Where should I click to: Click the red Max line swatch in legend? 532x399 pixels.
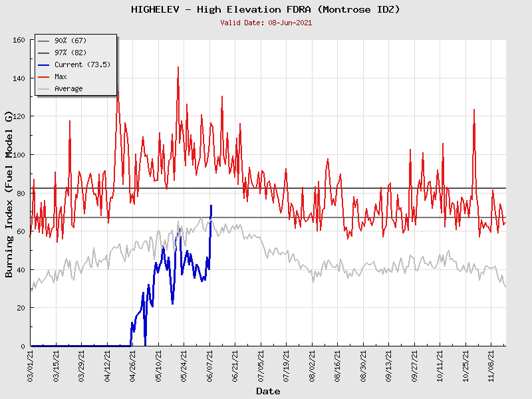[44, 76]
